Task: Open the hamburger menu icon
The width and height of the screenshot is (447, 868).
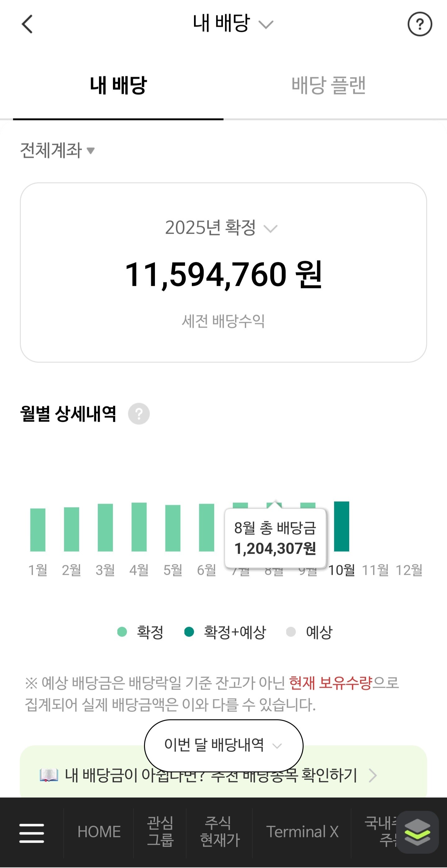Action: click(32, 833)
